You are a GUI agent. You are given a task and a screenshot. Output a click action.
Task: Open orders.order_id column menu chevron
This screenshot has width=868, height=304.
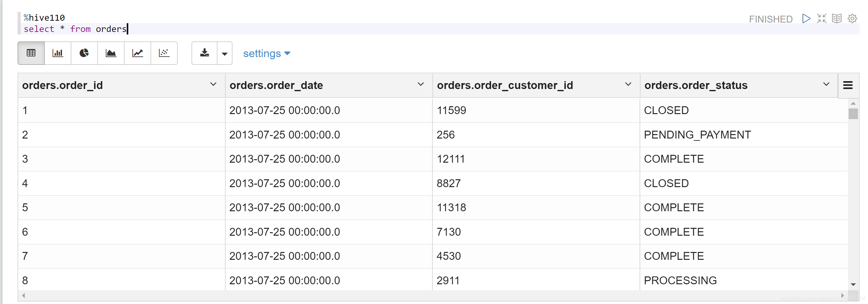pyautogui.click(x=213, y=84)
